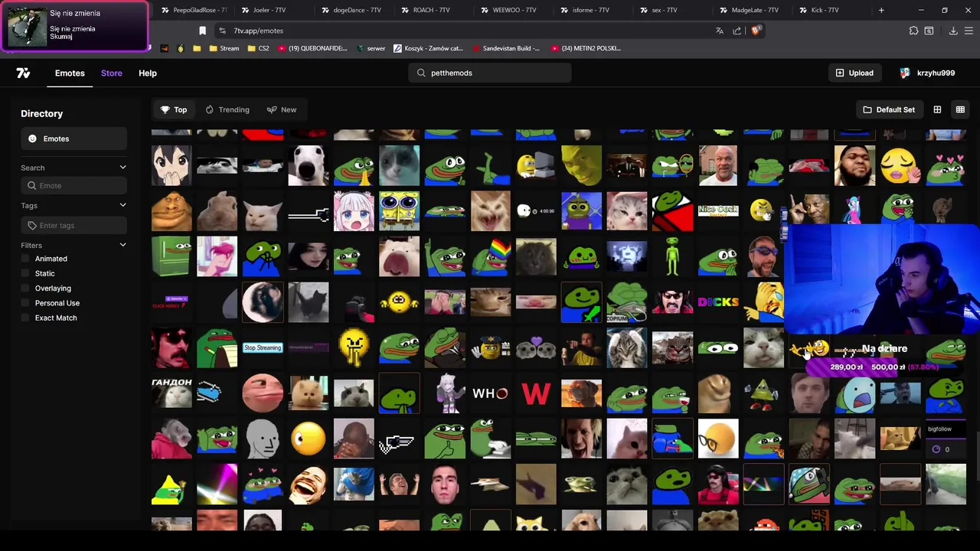Enable the Static filter checkbox

point(25,273)
